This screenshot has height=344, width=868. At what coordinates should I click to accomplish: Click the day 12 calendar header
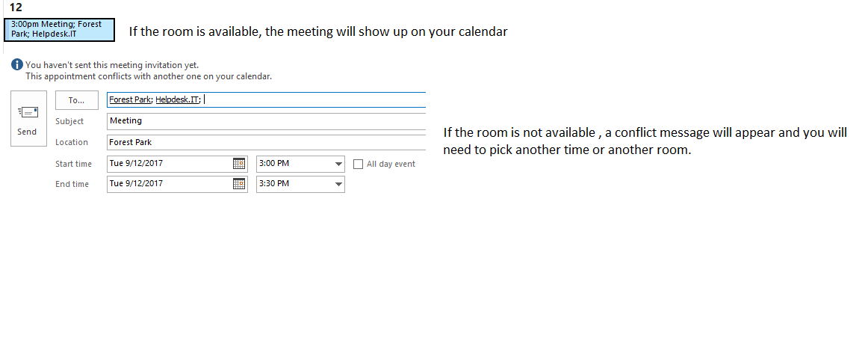[16, 7]
